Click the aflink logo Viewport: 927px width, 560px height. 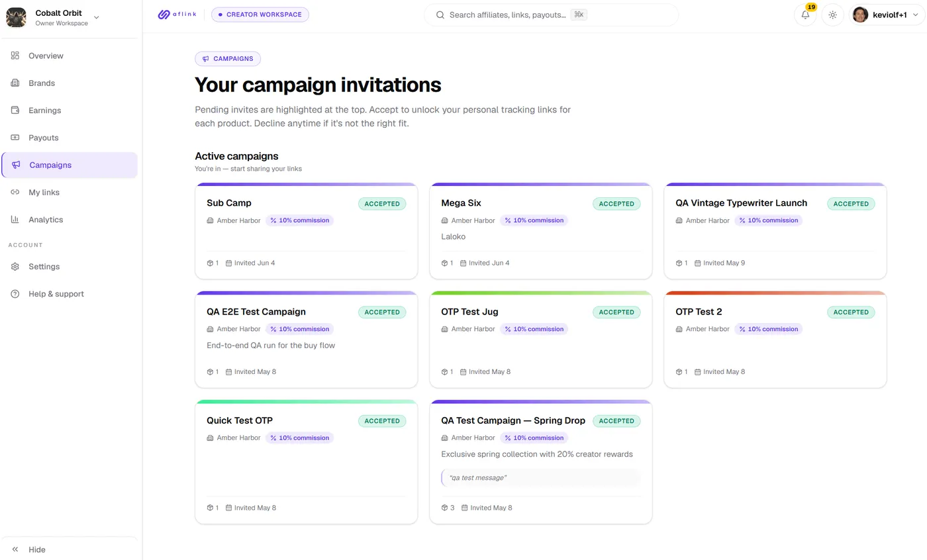[177, 15]
